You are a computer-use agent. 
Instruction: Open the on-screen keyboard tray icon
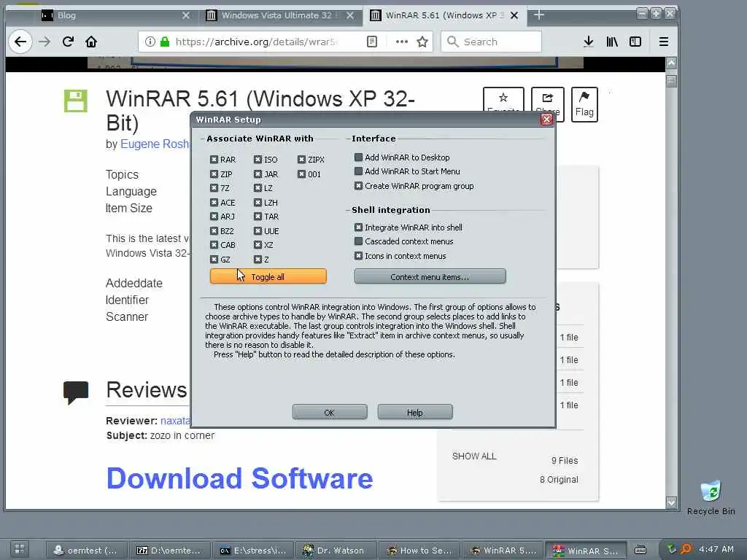coord(640,550)
